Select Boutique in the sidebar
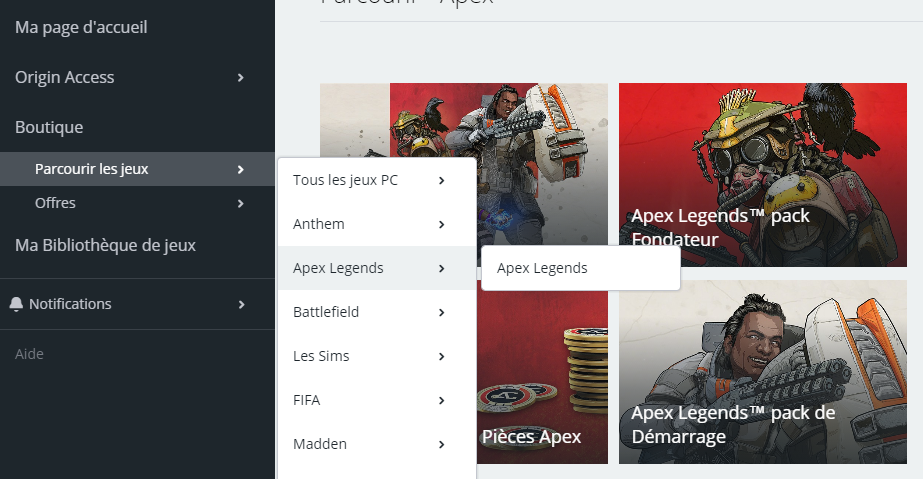Image resolution: width=923 pixels, height=479 pixels. point(49,128)
